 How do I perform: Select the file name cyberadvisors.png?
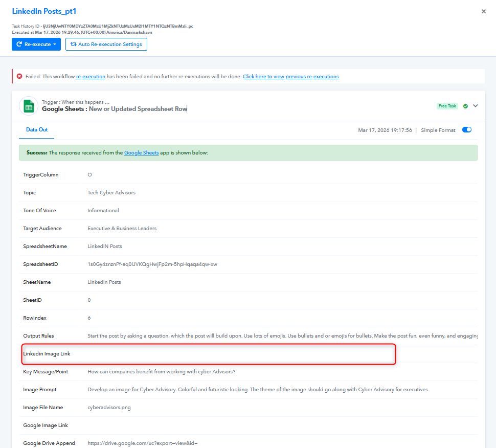[109, 408]
